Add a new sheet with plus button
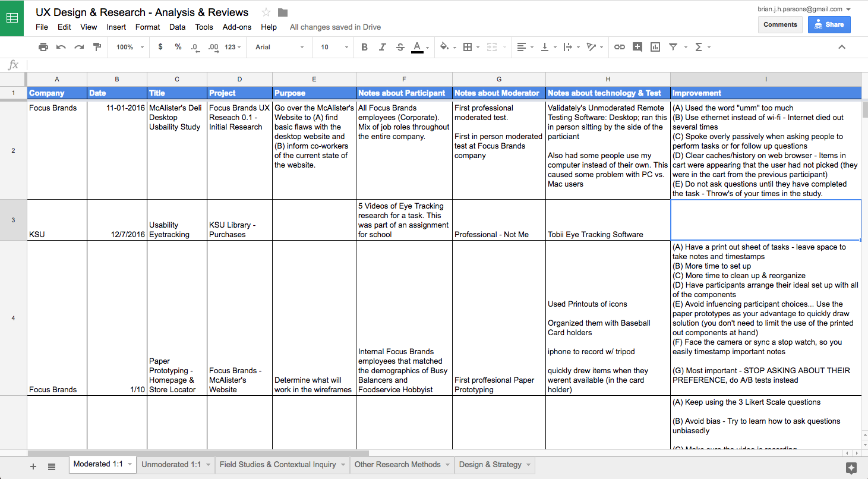 point(33,467)
